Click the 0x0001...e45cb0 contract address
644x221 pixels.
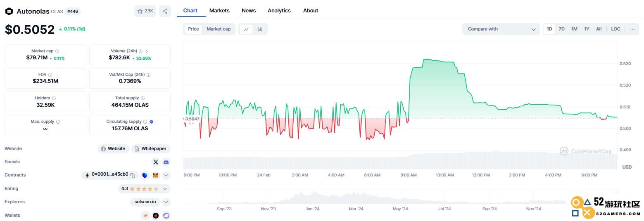tap(110, 174)
